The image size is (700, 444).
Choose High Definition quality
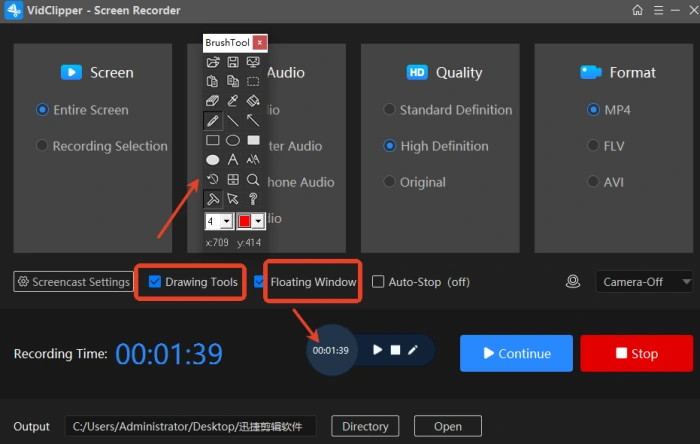coord(390,146)
